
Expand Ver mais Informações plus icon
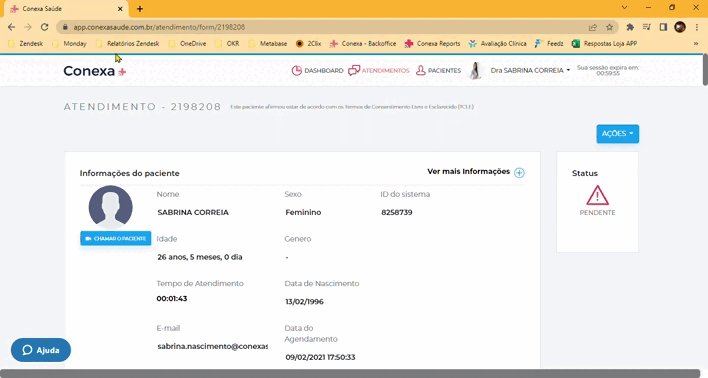click(519, 173)
